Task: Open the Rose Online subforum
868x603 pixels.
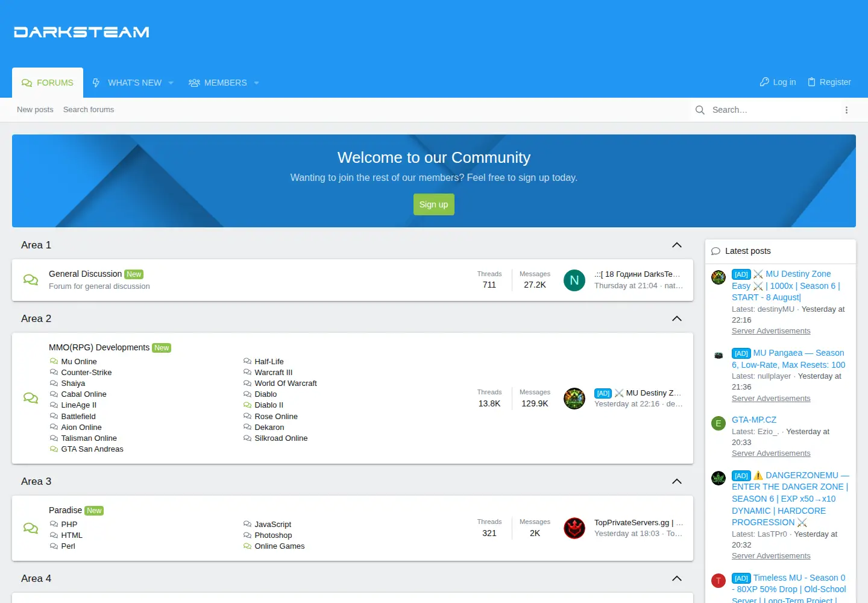Action: (276, 417)
